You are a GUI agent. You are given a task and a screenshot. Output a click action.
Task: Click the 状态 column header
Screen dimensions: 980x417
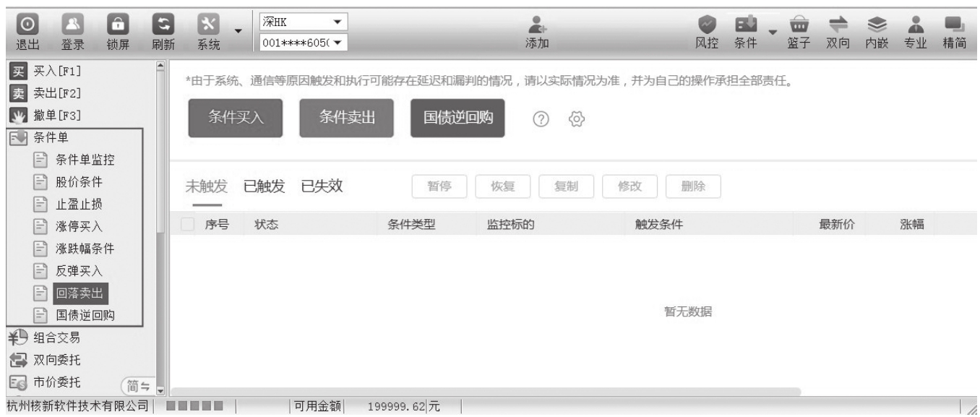point(266,225)
